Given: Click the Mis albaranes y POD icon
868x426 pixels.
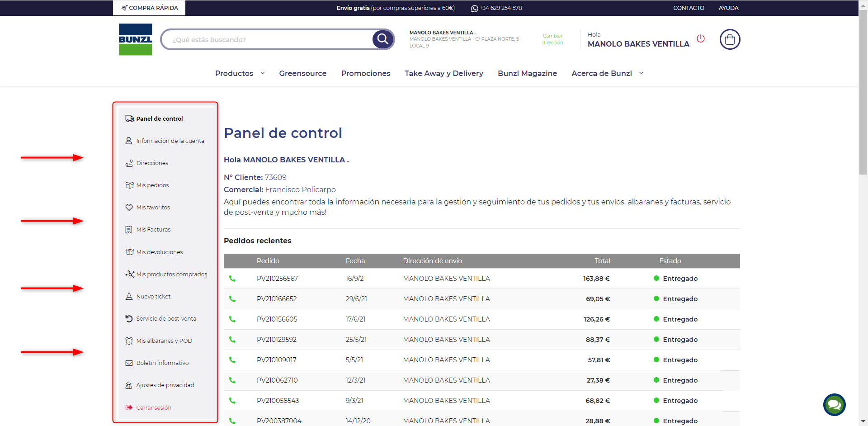Looking at the screenshot, I should coord(129,341).
